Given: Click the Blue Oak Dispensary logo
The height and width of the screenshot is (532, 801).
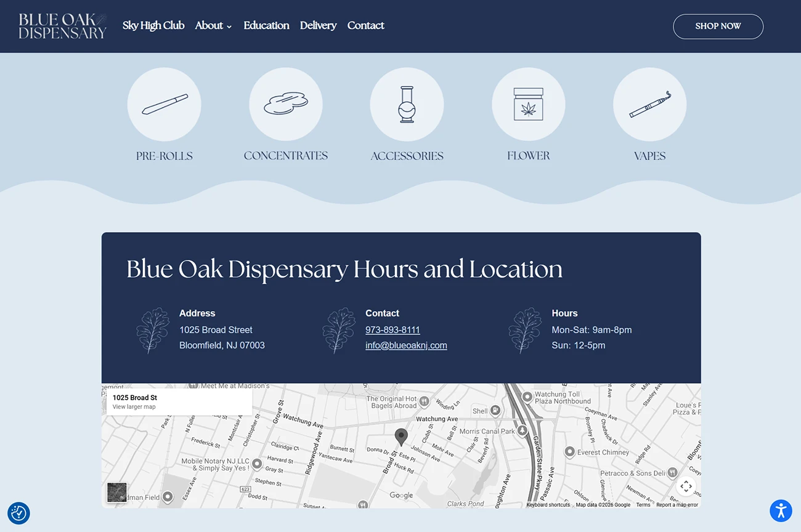Looking at the screenshot, I should point(63,26).
